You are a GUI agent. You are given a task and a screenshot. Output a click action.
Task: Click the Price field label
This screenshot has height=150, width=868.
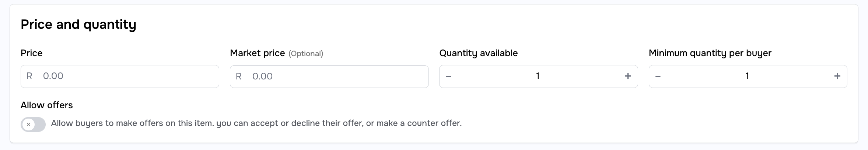(x=31, y=53)
